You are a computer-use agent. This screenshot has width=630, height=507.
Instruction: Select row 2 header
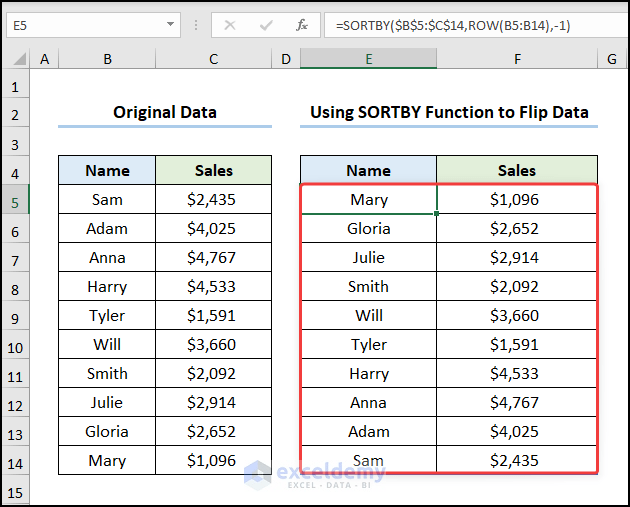point(15,112)
